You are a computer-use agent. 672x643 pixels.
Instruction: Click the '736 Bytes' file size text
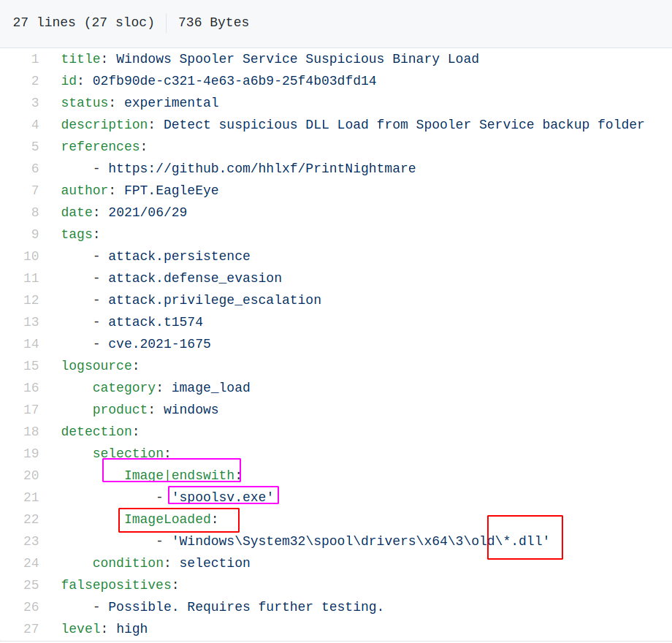click(x=213, y=23)
